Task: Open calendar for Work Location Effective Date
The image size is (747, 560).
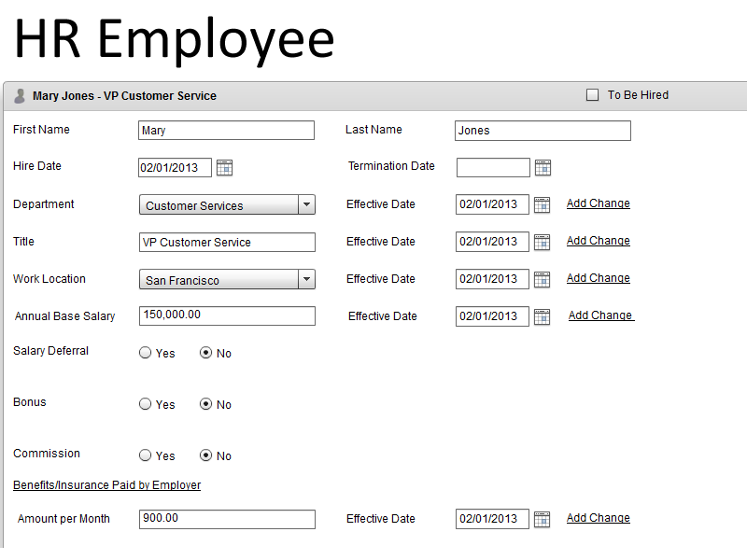Action: pyautogui.click(x=542, y=280)
